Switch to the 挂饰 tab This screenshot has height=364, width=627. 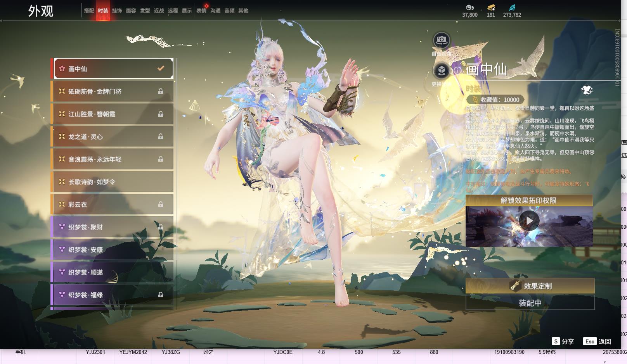(117, 10)
